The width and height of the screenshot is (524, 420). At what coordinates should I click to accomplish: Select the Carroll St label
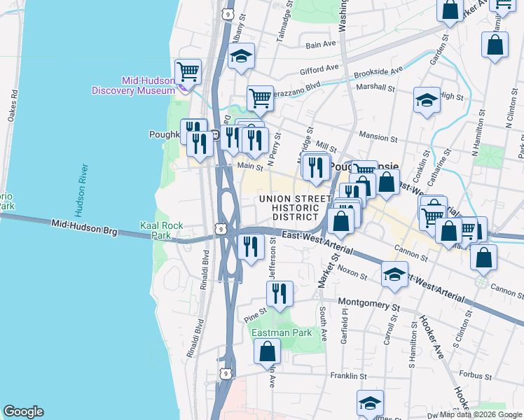coord(391,330)
